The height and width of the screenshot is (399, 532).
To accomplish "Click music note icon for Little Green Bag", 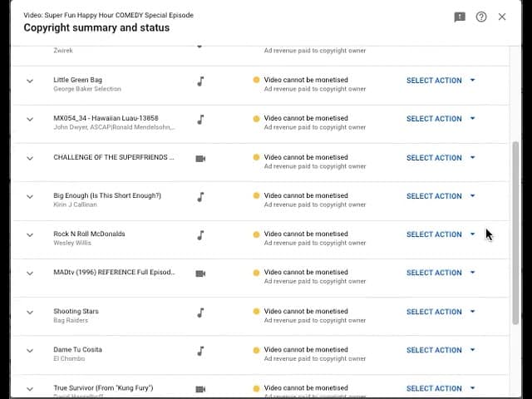I will pos(200,81).
